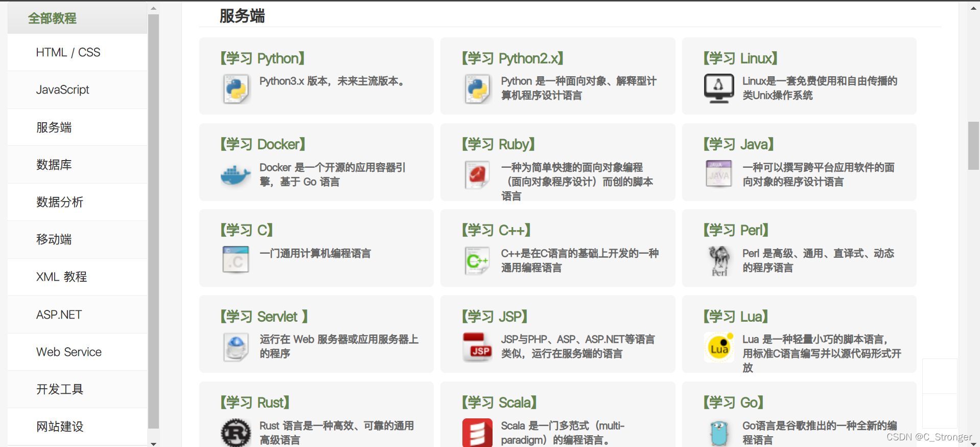Click the sidebar scrollbar thumb
The width and height of the screenshot is (980, 447).
(153, 221)
